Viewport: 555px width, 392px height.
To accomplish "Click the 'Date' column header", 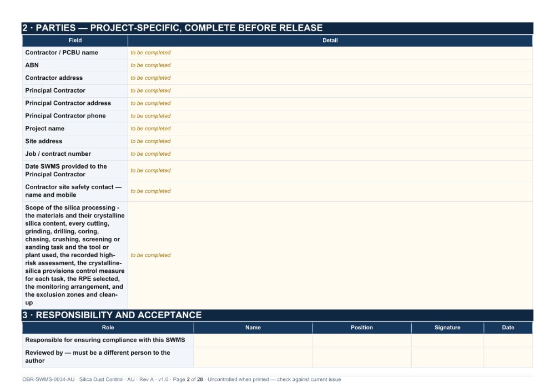I will pos(508,328).
